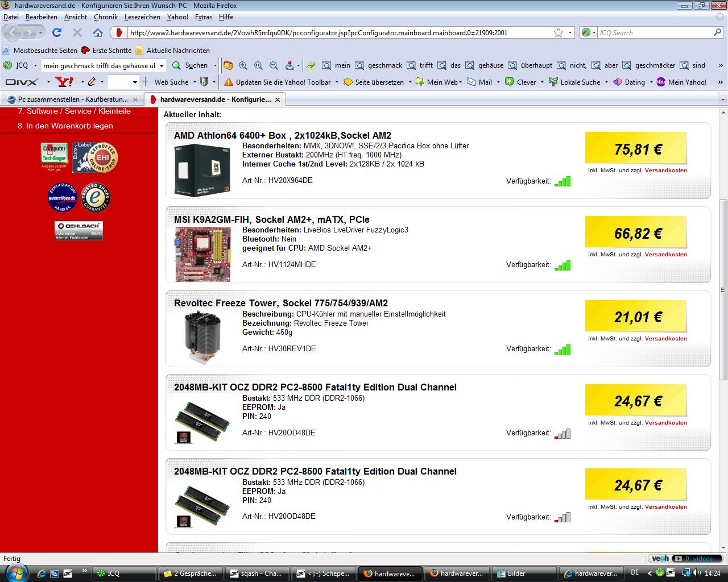Click Seite übersetzen in Yahoo toolbar
Screen dimensions: 728x582
tap(374, 82)
